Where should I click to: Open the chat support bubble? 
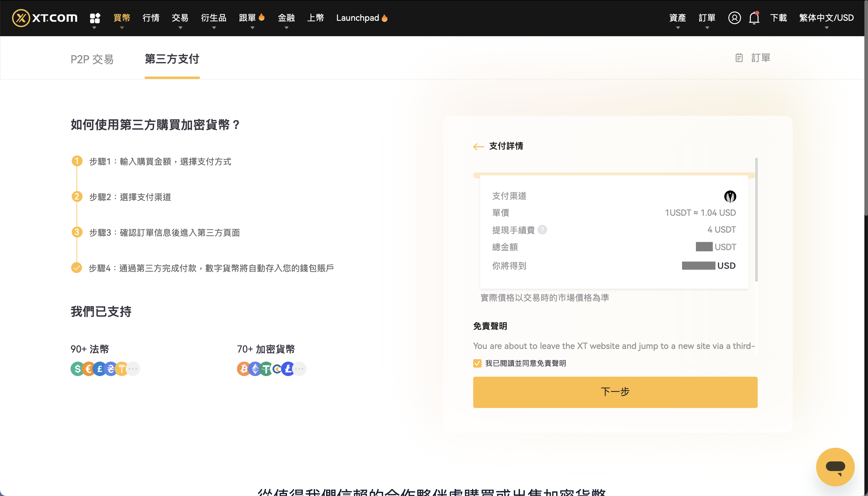[x=835, y=466]
